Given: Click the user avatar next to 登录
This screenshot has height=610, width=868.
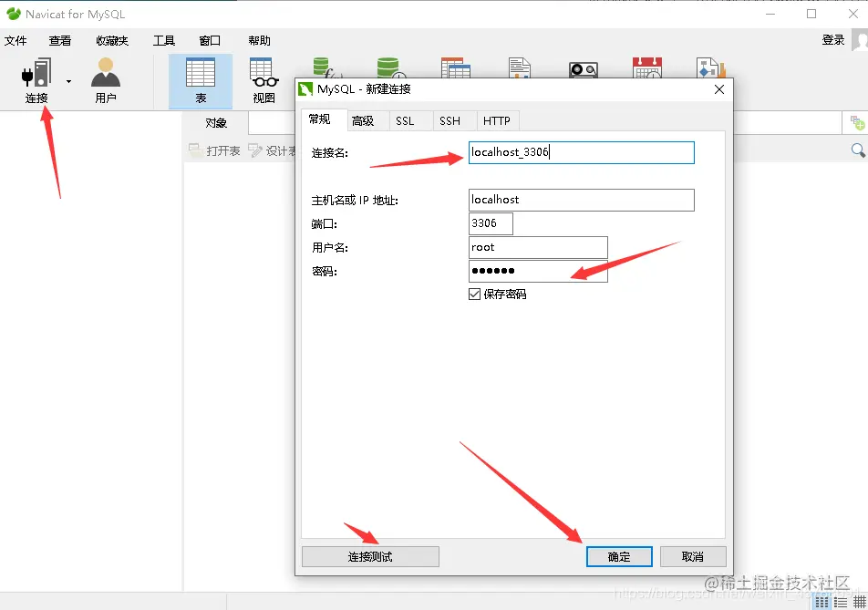Looking at the screenshot, I should [x=860, y=40].
